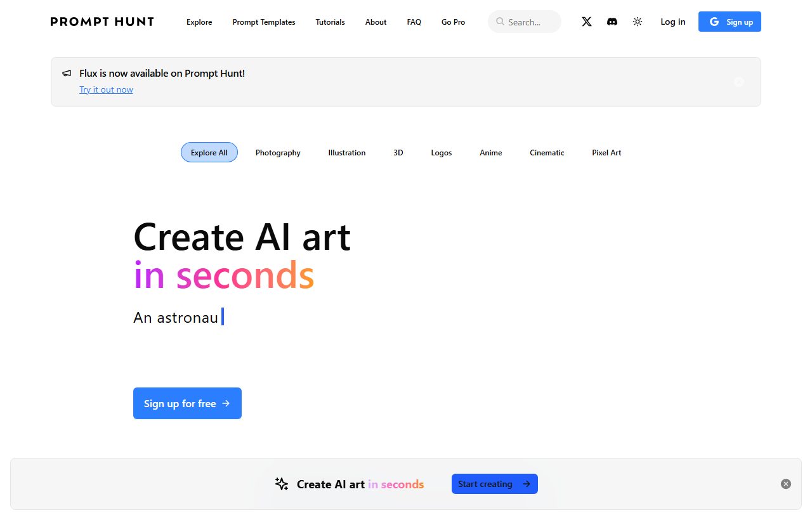Click the PROMPT HUNT logo
812x520 pixels.
click(x=102, y=22)
